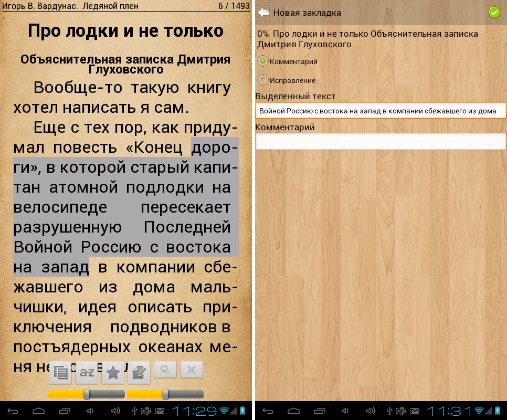Choose the Исправление radio option
Image resolution: width=507 pixels, height=420 pixels.
263,80
